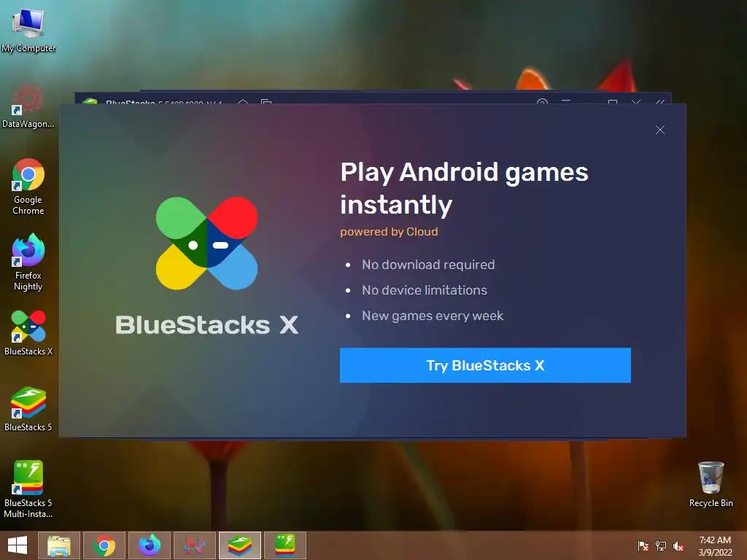This screenshot has height=560, width=747.
Task: Open File Explorer from the taskbar
Action: 59,545
